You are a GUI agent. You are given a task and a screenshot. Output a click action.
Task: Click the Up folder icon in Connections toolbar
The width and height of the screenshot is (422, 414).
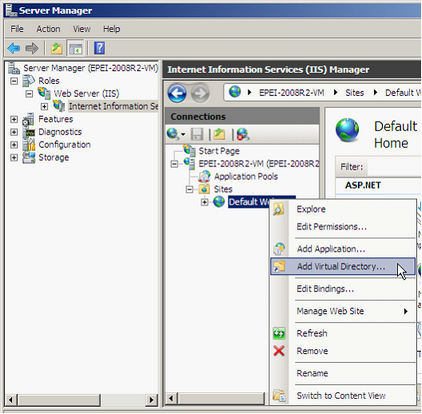pos(219,134)
